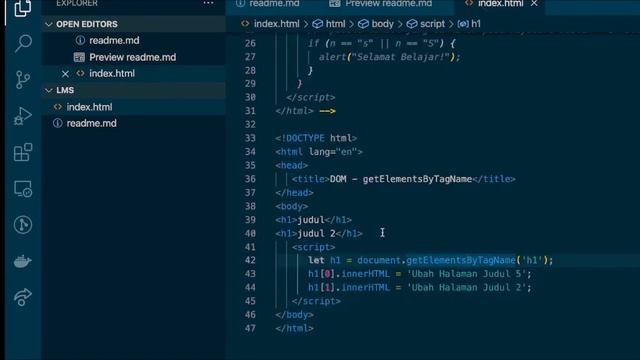Open the Git graph sidebar icon
The height and width of the screenshot is (360, 640).
pyautogui.click(x=23, y=225)
